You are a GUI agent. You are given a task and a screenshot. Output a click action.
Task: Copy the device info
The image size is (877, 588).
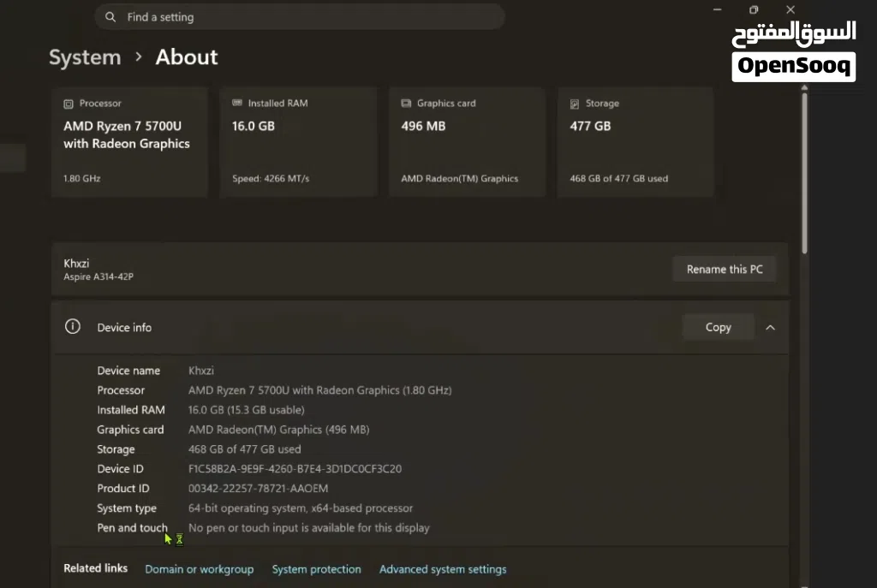point(719,327)
